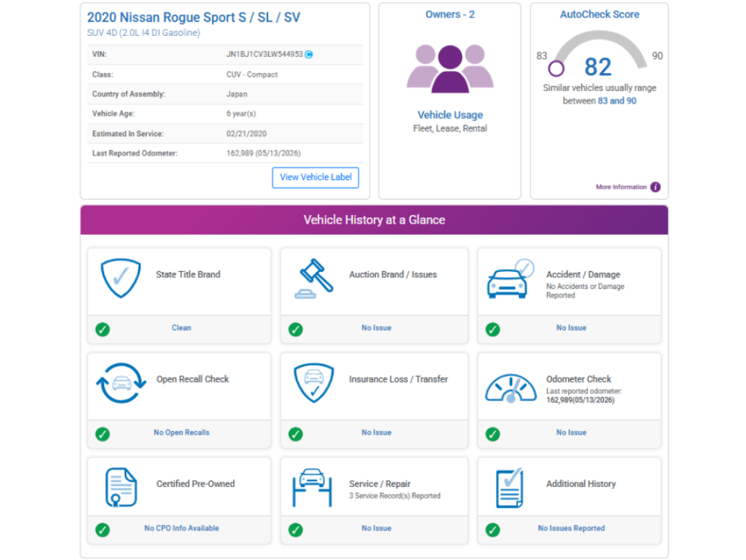This screenshot has height=560, width=746.
Task: Click the No Accidents or Damage Reported text
Action: click(x=585, y=291)
